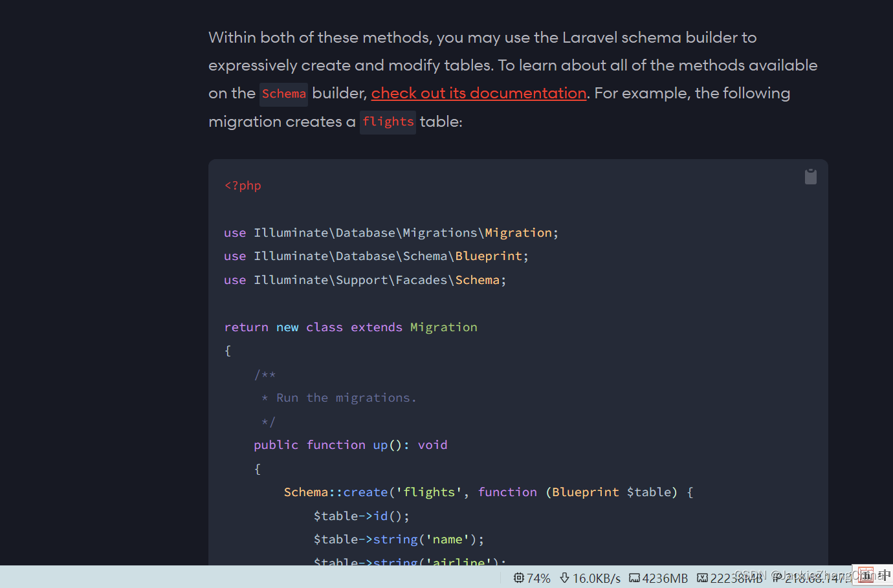Open the 'check out its documentation' link

pos(479,93)
